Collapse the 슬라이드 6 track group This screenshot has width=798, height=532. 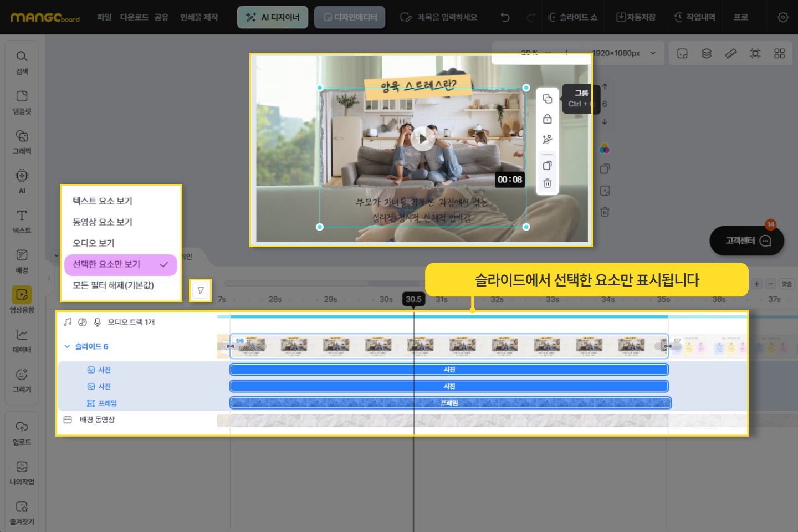[x=68, y=346]
